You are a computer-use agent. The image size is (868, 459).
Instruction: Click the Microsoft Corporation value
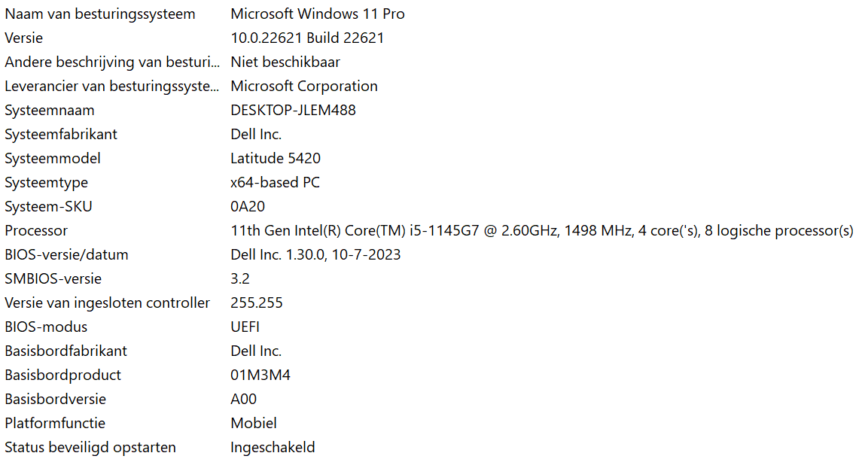click(304, 87)
